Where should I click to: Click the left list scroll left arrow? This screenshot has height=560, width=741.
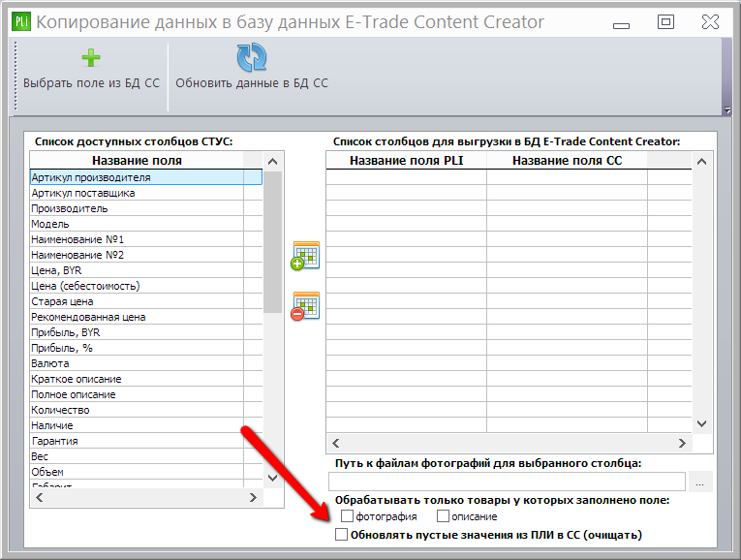click(x=39, y=497)
